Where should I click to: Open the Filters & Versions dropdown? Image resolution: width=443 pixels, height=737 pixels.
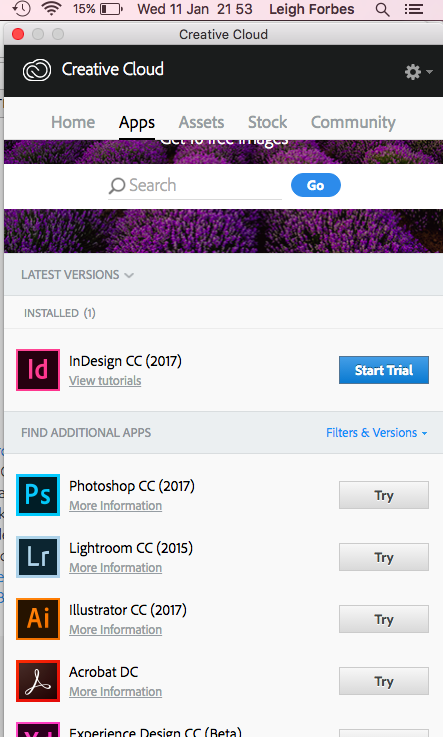click(x=377, y=432)
